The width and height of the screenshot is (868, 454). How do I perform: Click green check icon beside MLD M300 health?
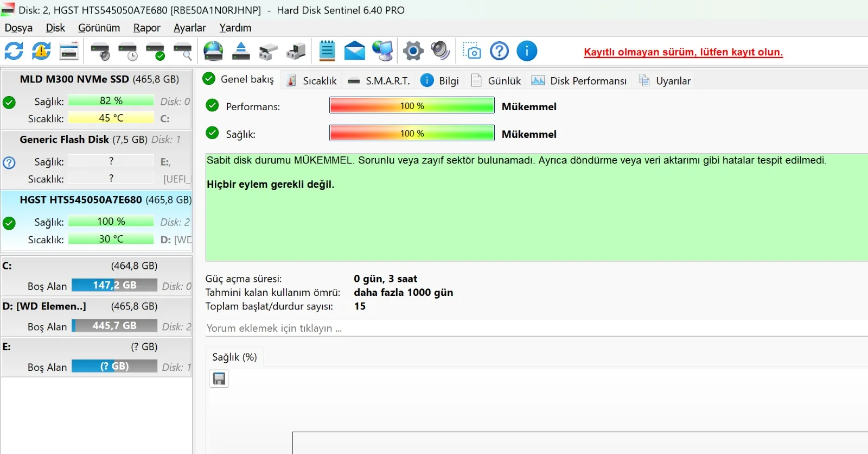click(x=9, y=102)
